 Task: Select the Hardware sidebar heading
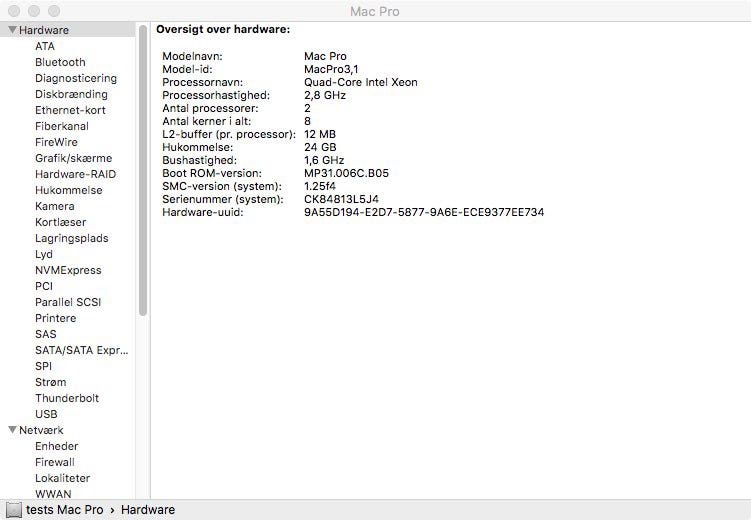point(44,30)
